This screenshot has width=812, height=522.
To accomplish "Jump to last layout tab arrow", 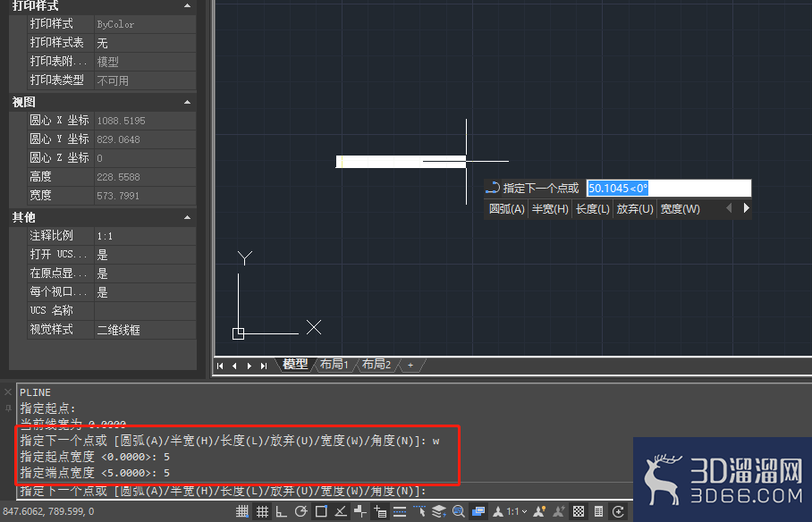I will tap(264, 366).
